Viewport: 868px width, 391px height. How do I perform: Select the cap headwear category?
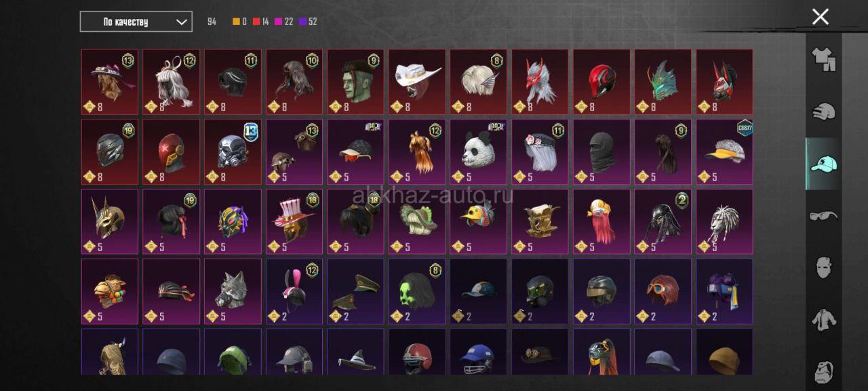(823, 164)
